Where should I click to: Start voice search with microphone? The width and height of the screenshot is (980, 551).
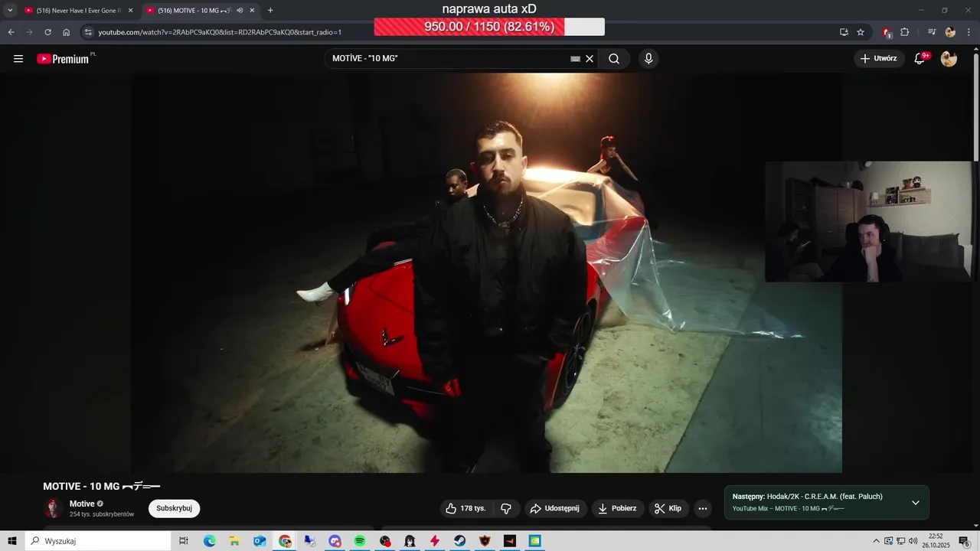tap(648, 59)
